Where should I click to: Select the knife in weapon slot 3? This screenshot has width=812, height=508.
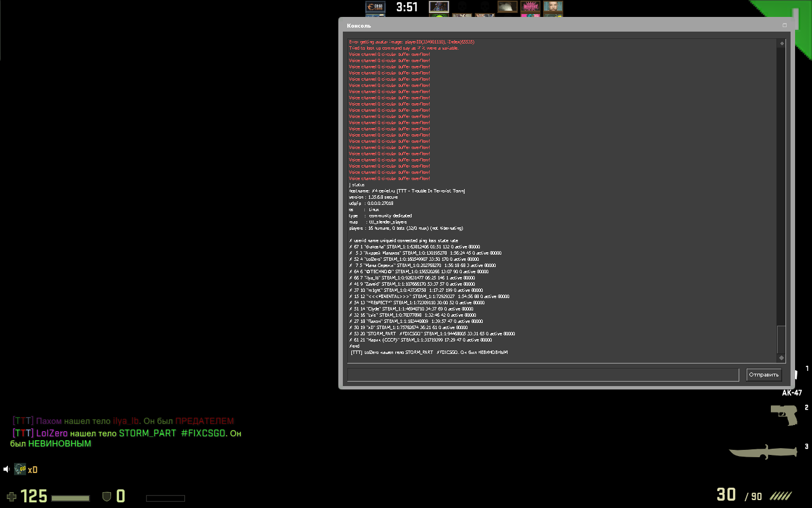click(x=762, y=452)
